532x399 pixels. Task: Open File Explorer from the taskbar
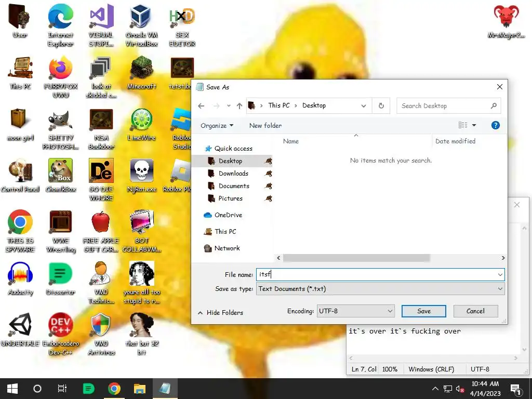(x=139, y=389)
